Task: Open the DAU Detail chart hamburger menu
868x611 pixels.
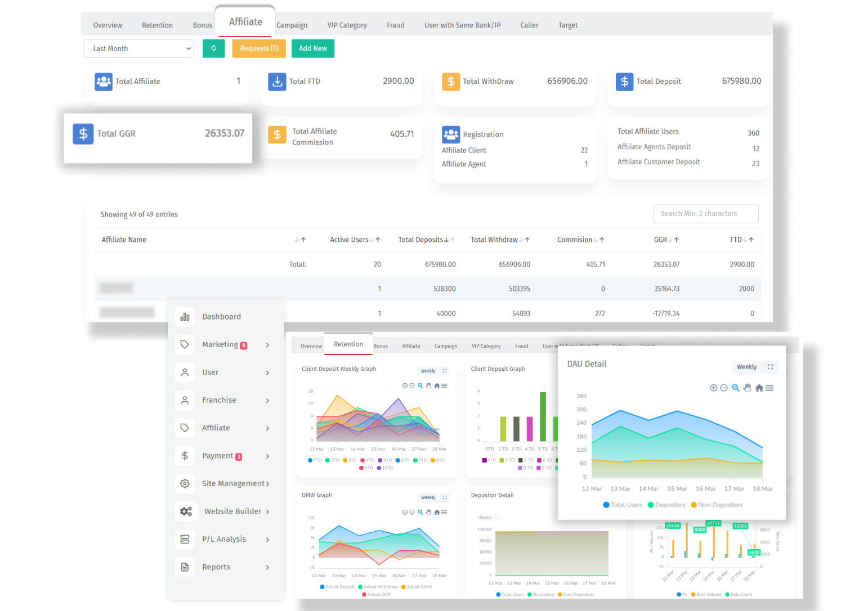Action: click(769, 388)
